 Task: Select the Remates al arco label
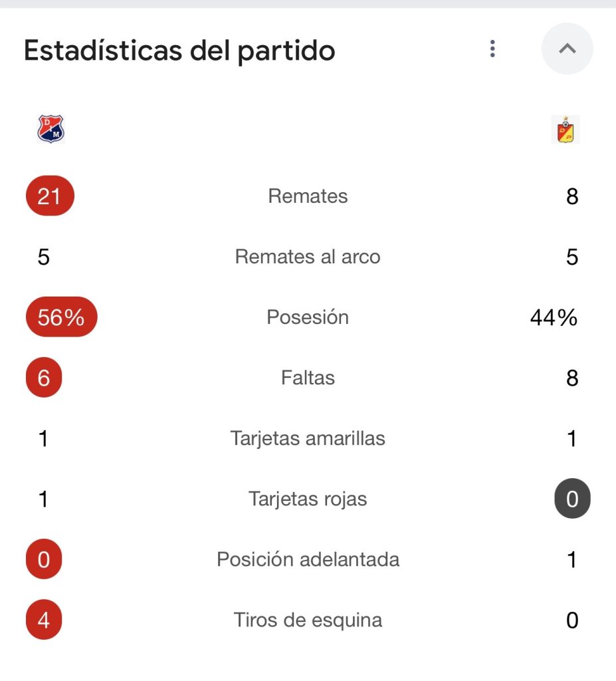(x=308, y=257)
